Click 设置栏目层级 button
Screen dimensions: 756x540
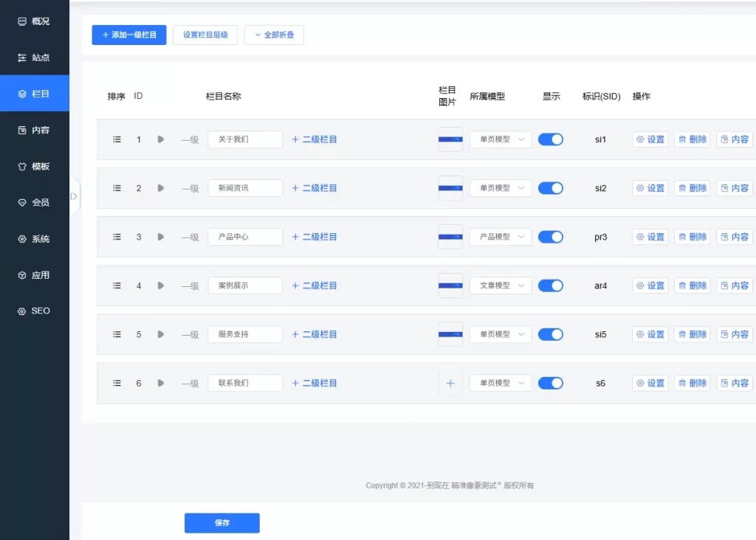click(x=205, y=35)
